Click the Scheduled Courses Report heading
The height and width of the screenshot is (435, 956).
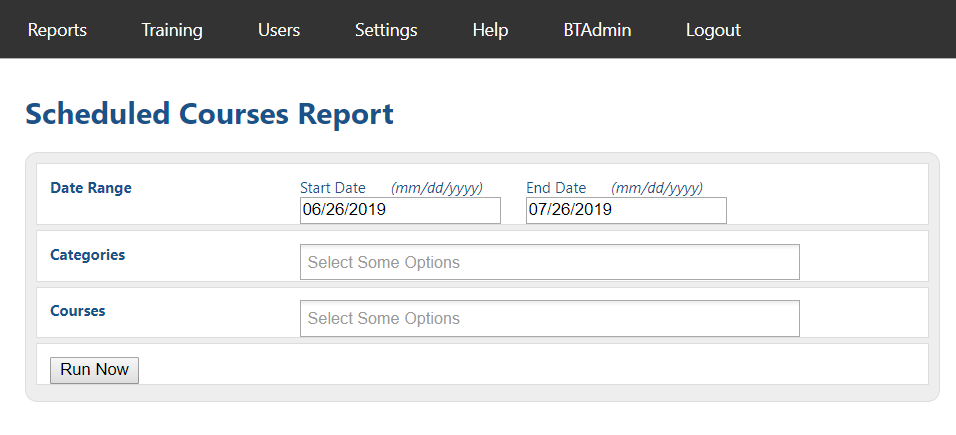point(209,114)
